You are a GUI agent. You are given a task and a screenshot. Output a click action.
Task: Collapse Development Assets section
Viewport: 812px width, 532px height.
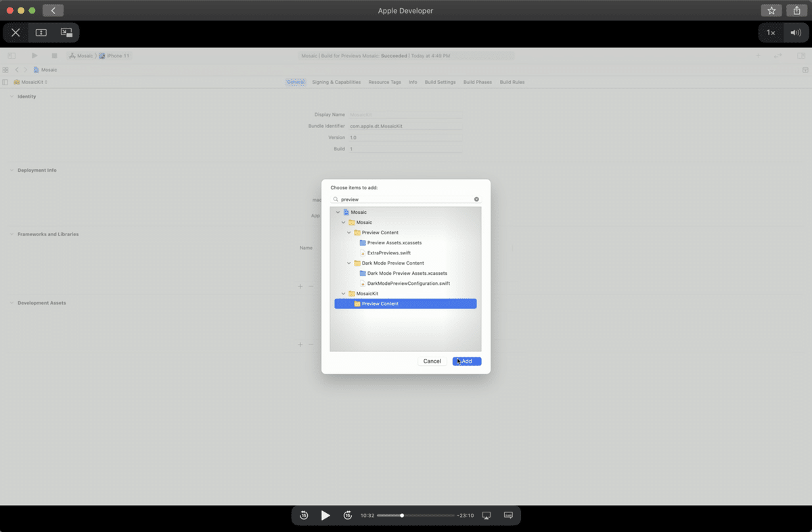tap(12, 303)
